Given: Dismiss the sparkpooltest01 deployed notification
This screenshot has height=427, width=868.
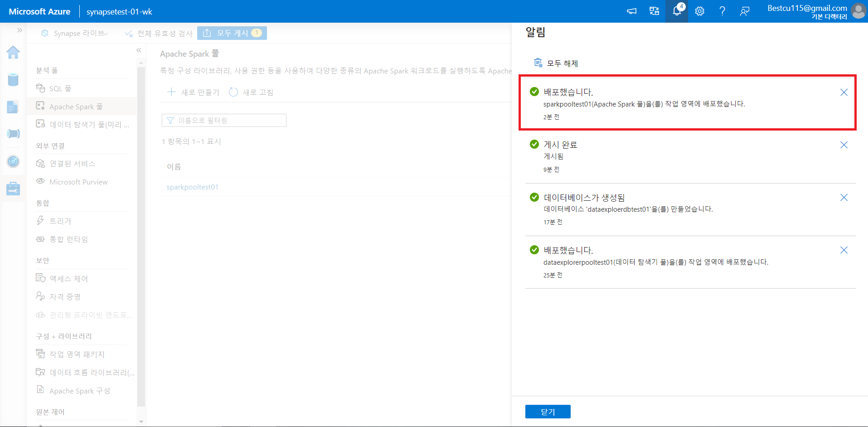Looking at the screenshot, I should [x=844, y=92].
